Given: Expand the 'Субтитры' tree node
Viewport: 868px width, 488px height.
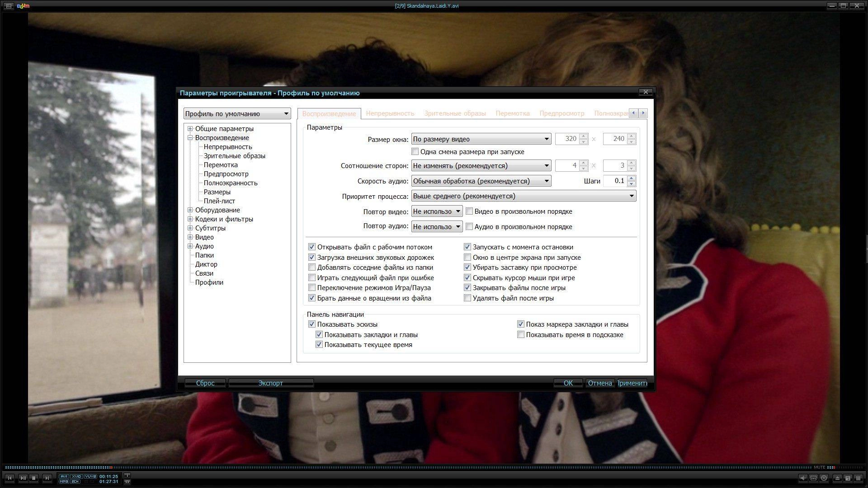Looking at the screenshot, I should [190, 228].
